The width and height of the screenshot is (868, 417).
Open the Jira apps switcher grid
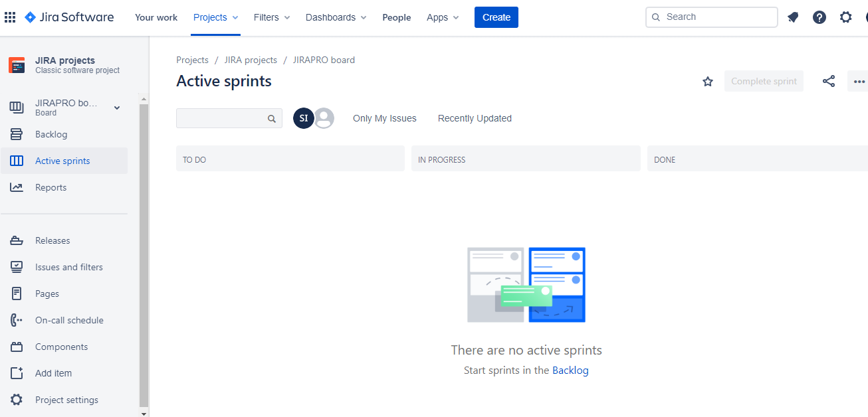(x=10, y=17)
